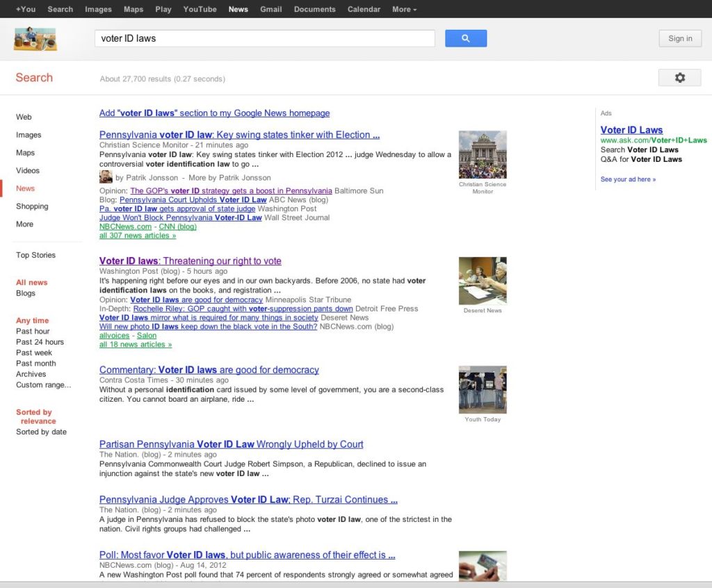Click Christian Science Monitor capitol thumbnail

483,155
